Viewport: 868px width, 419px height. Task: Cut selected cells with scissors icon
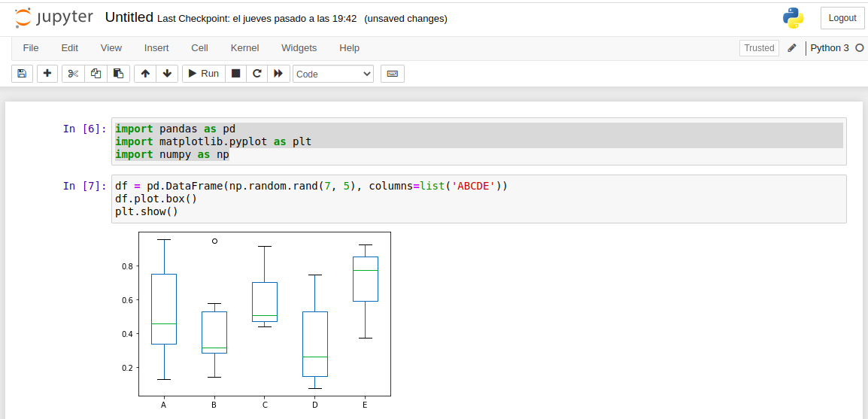click(73, 74)
